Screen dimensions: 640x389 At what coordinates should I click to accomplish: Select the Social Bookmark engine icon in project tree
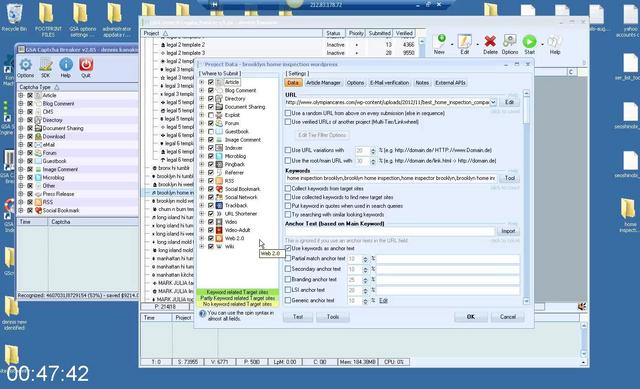point(220,189)
